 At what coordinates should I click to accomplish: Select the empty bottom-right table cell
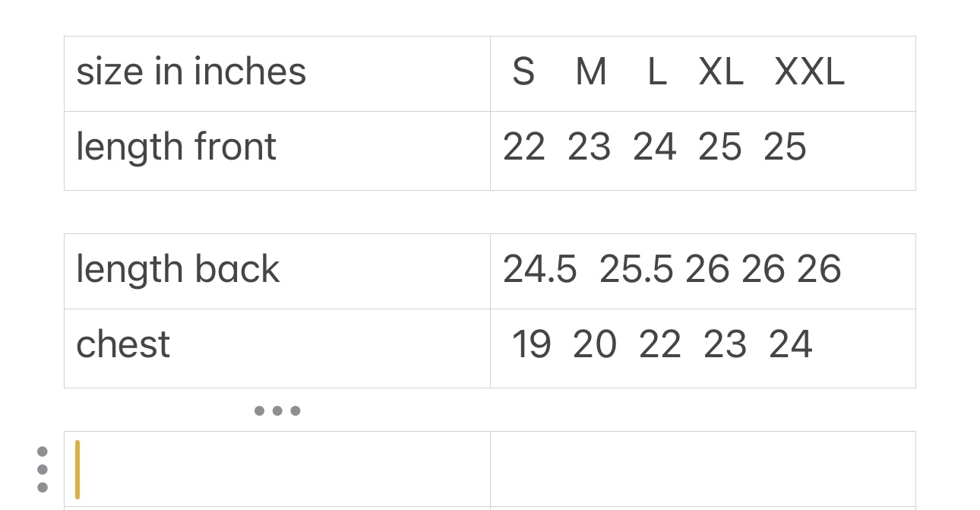click(702, 469)
